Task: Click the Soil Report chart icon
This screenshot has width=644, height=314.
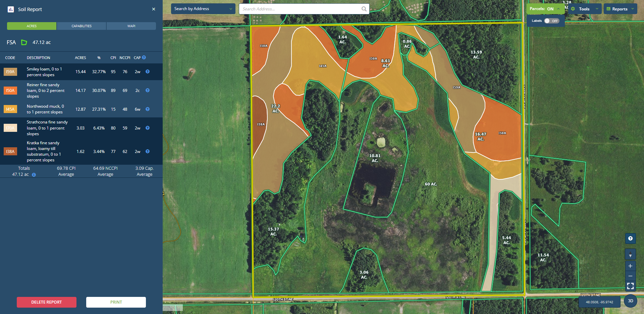Action: pos(11,9)
